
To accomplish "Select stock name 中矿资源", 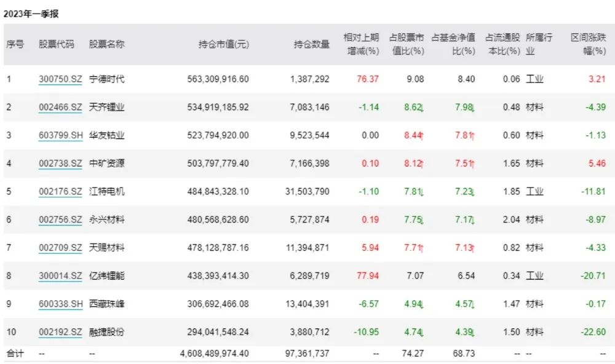I will 106,163.
